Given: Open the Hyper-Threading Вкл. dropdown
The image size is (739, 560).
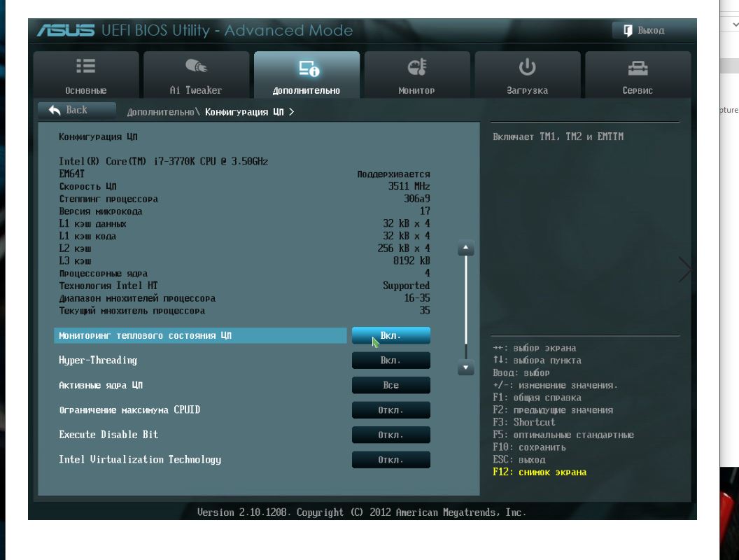Looking at the screenshot, I should (x=390, y=360).
